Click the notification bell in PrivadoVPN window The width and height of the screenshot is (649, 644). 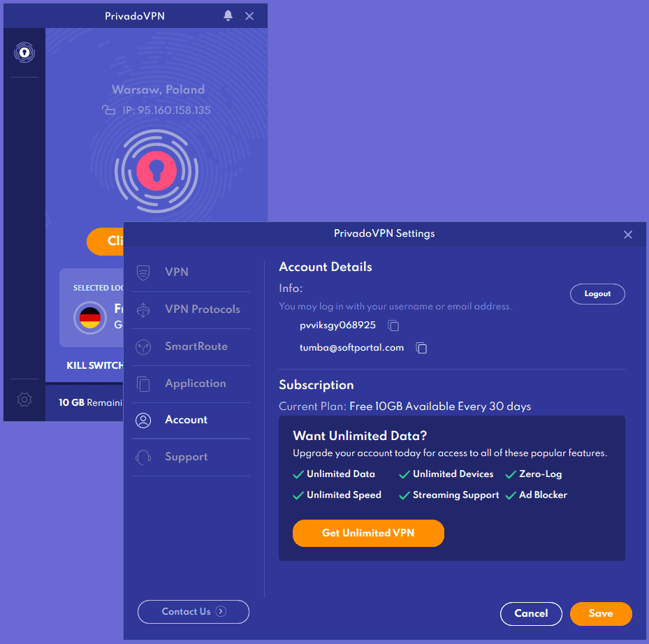[x=228, y=16]
